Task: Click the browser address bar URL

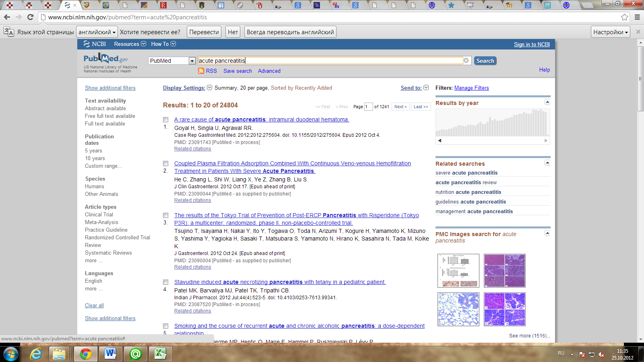Action: (x=128, y=17)
